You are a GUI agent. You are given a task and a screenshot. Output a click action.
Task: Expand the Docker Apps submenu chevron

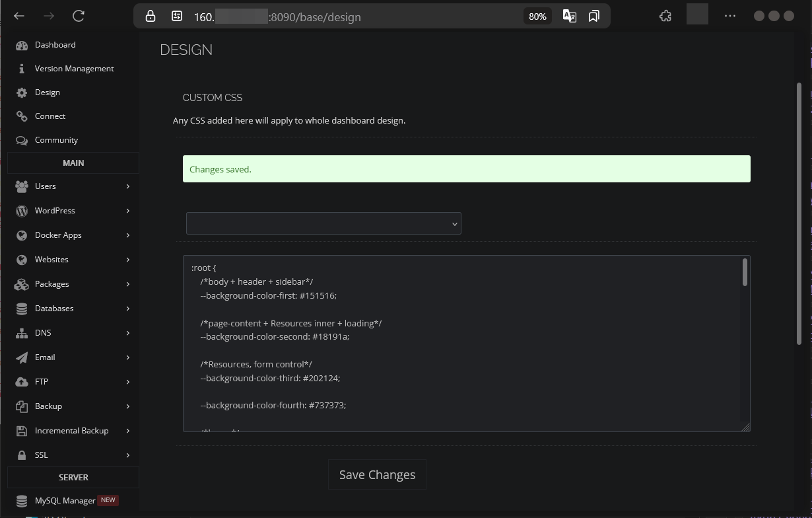point(128,235)
